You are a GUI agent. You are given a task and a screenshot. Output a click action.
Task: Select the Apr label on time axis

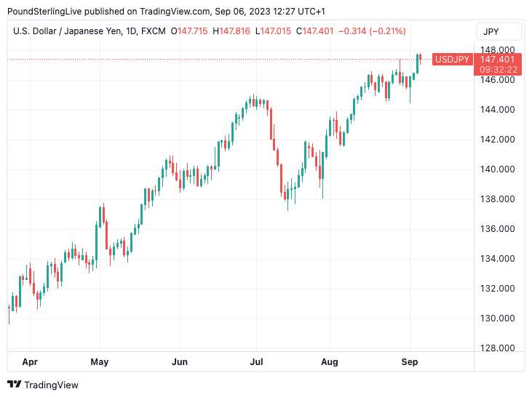(30, 361)
